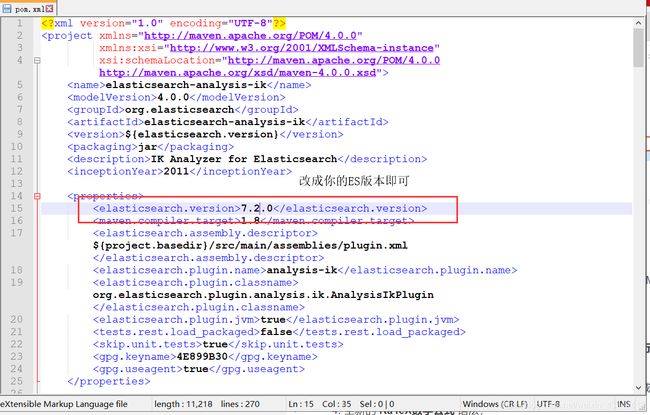Viewport: 650px width, 415px height.
Task: Click line number 15 in the margin
Action: (17, 209)
